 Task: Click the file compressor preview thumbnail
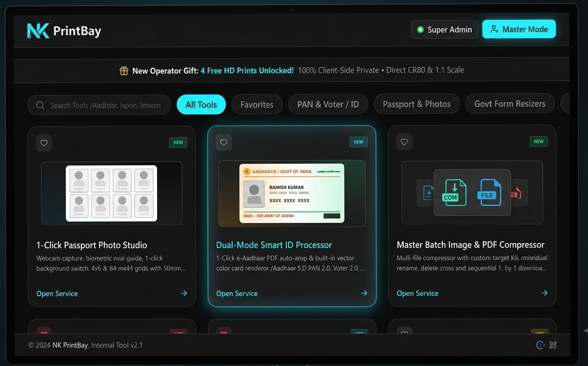tap(472, 193)
